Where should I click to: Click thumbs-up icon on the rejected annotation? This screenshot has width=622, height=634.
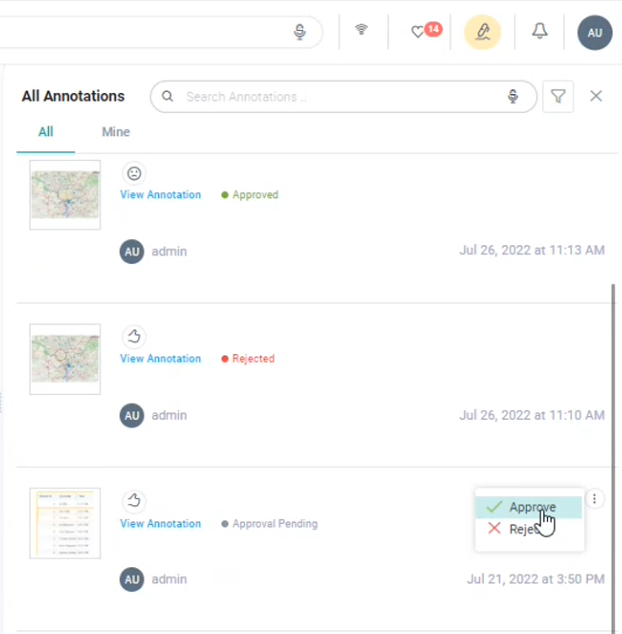(134, 337)
